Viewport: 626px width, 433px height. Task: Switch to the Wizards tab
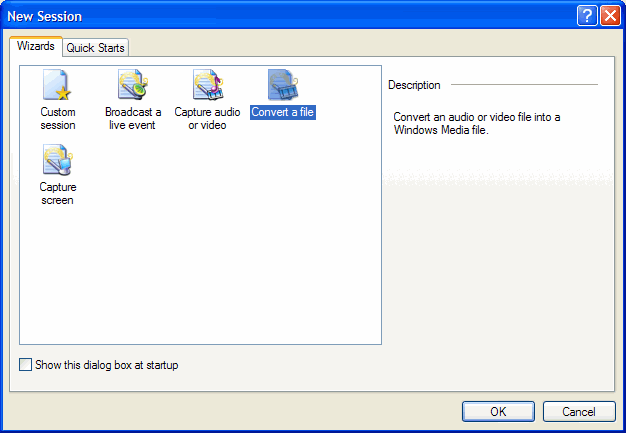[36, 47]
